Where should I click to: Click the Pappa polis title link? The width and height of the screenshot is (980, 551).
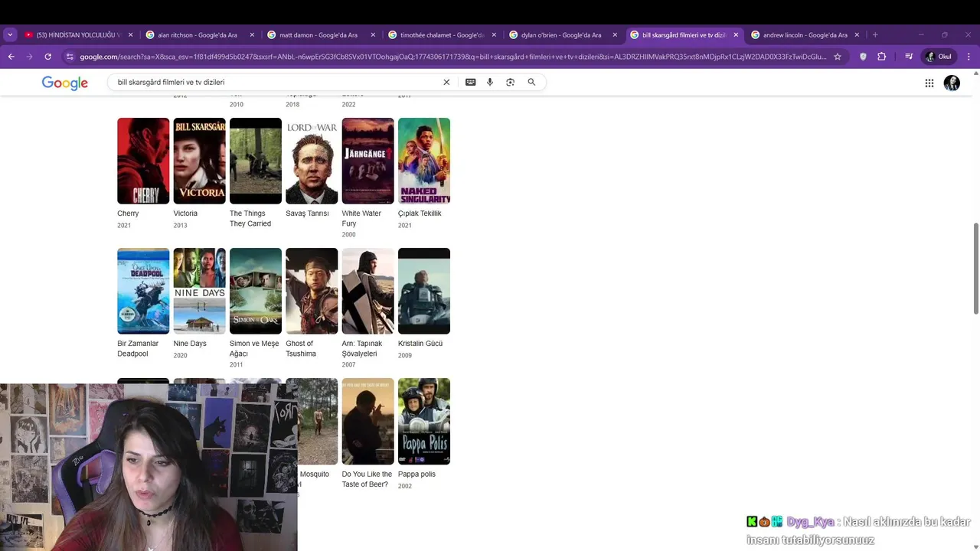[x=416, y=474]
